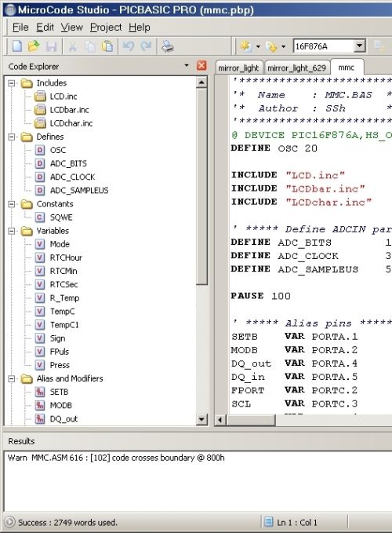Open the Project menu
Screen dimensions: 392x533
coord(106,27)
